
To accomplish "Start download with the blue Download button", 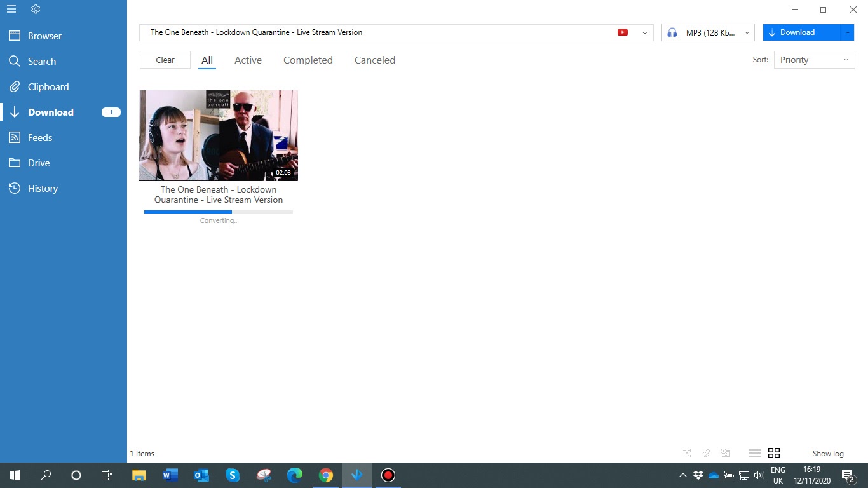I will point(801,32).
